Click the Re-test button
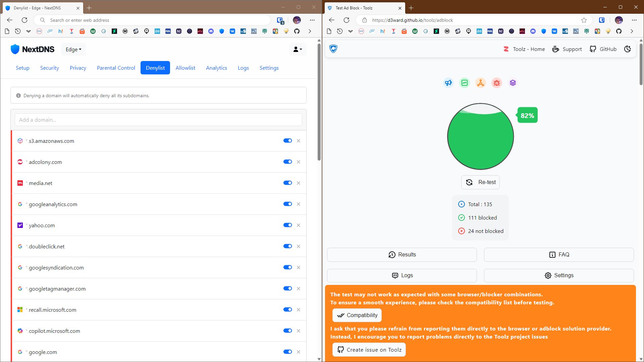The width and height of the screenshot is (644, 362). point(480,182)
